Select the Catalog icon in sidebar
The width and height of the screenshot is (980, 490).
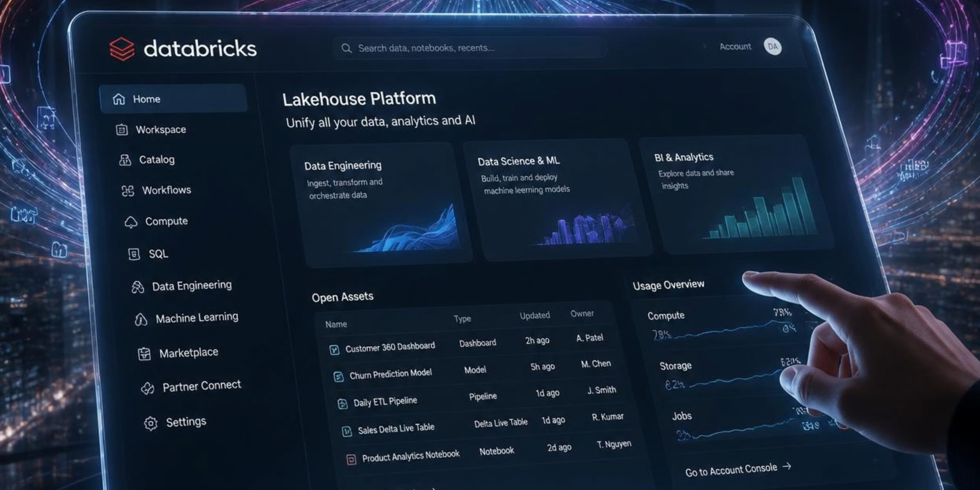click(x=125, y=160)
